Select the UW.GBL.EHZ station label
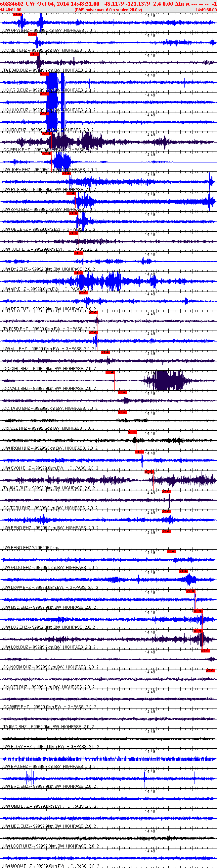 coord(50,229)
